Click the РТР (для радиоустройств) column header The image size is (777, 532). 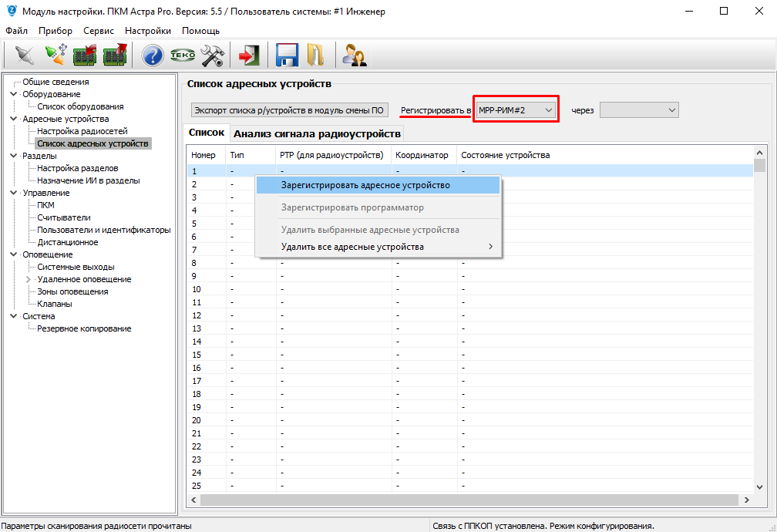334,155
